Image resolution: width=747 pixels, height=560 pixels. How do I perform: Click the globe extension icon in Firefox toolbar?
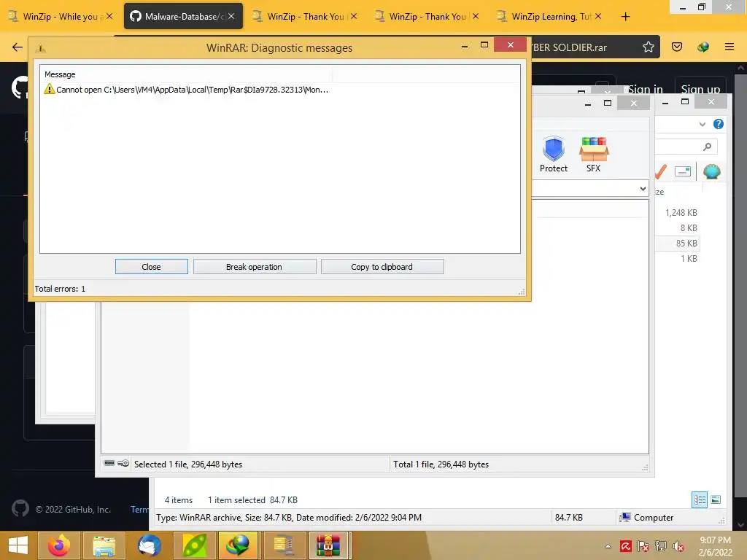pyautogui.click(x=703, y=47)
